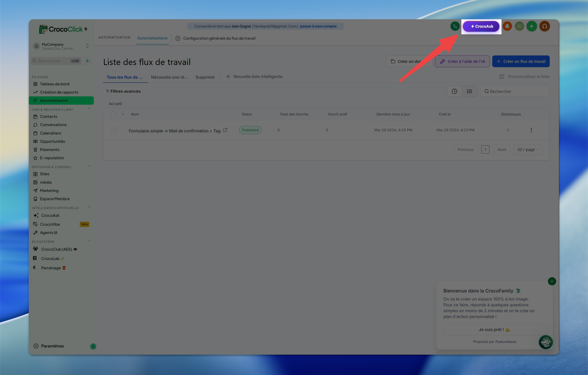Open the orange notifications bell
Screen dimensions: 588x375
pyautogui.click(x=507, y=26)
